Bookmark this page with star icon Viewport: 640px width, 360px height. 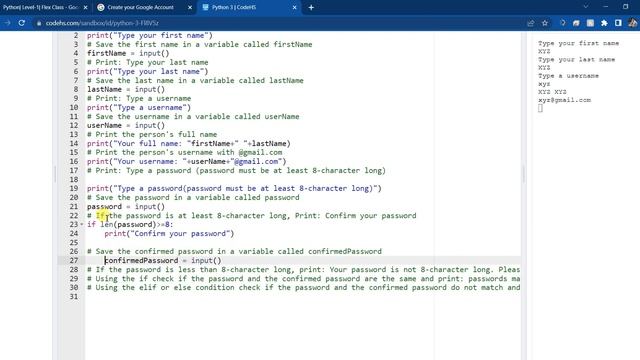click(545, 23)
